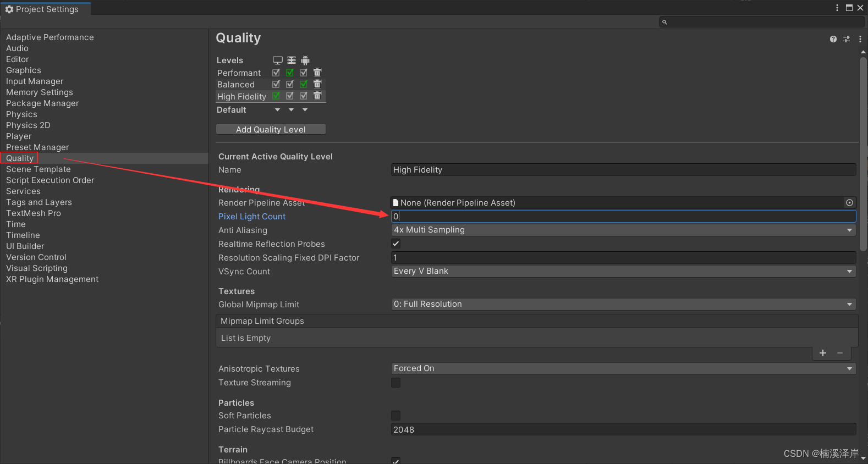Disable Realtime Reflection Probes checkbox
Screen dimensions: 868x464
[x=395, y=244]
